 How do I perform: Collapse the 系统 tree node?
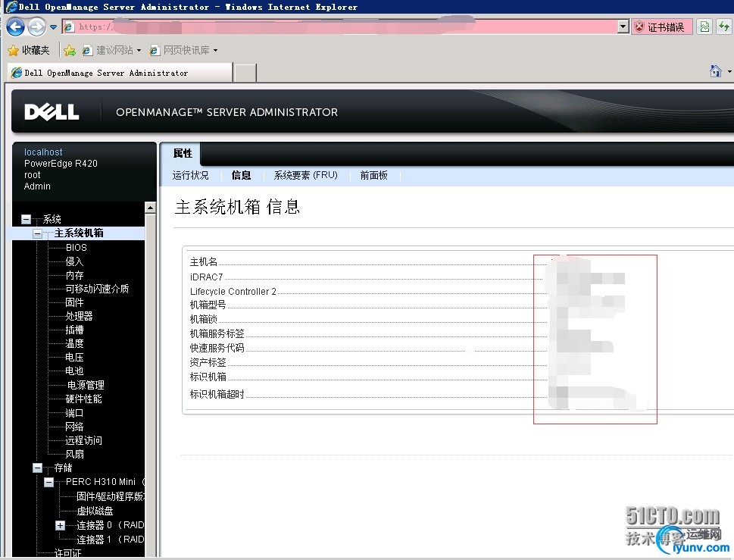[x=27, y=219]
